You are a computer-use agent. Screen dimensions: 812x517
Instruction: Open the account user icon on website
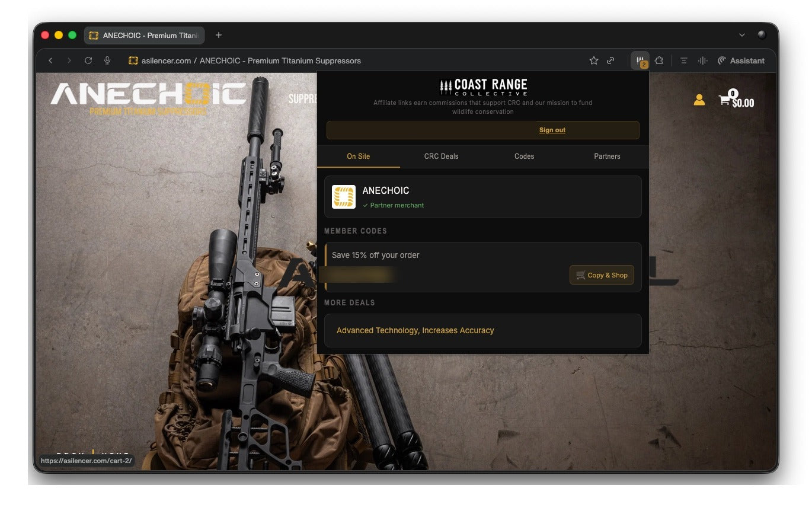tap(699, 100)
